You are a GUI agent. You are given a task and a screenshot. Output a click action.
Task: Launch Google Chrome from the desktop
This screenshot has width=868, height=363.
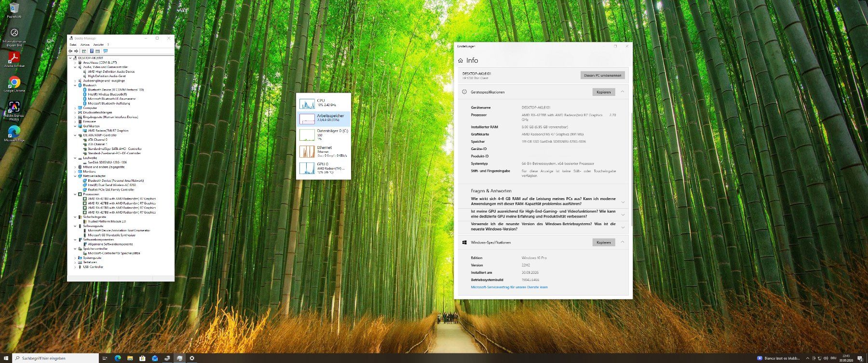pos(14,84)
